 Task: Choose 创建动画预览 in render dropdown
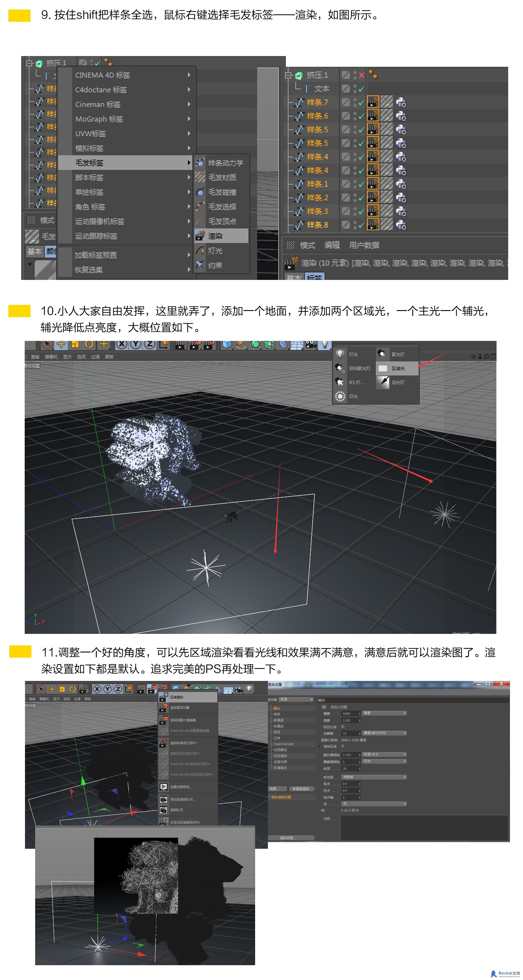pyautogui.click(x=188, y=787)
